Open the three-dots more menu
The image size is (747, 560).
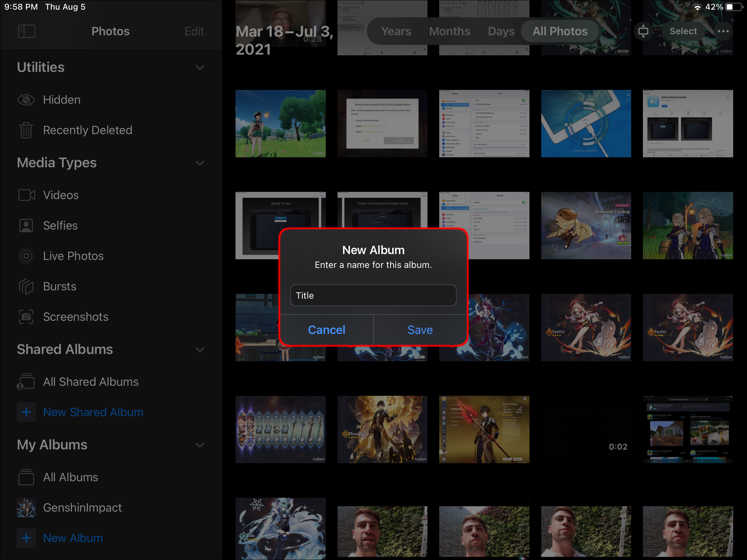click(723, 31)
